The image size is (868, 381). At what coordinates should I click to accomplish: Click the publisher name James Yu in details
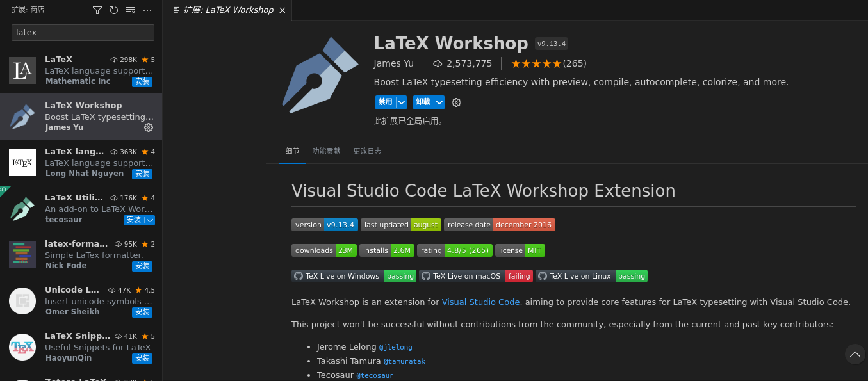[x=394, y=63]
